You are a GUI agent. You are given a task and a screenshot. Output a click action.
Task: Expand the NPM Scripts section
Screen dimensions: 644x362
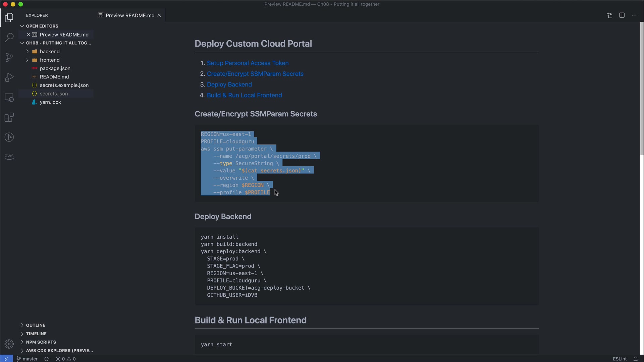pyautogui.click(x=41, y=342)
